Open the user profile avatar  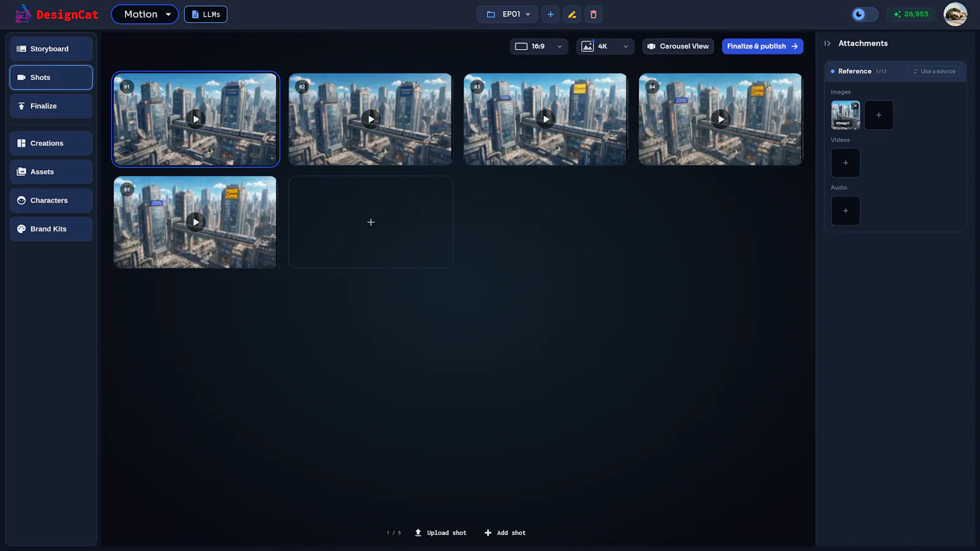coord(956,14)
